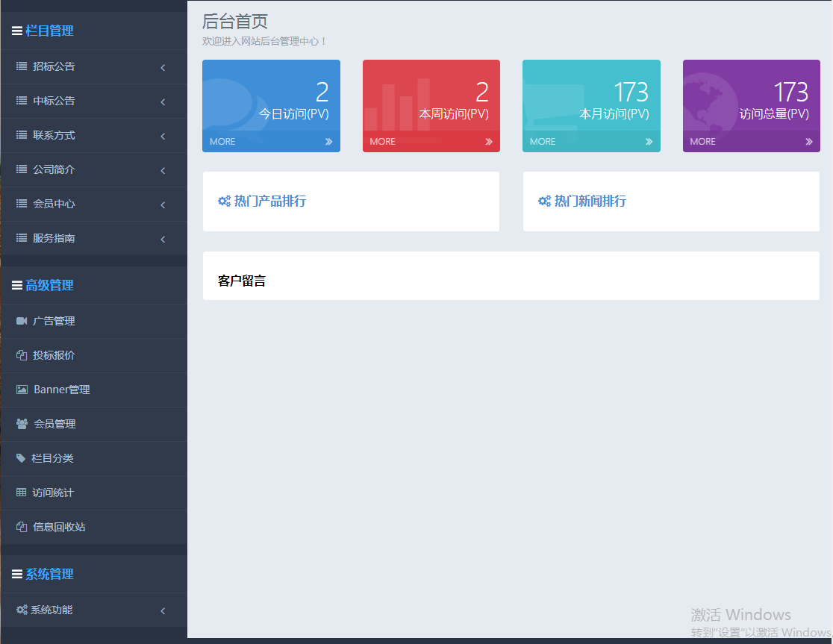Screen dimensions: 833x644
Task: Click MORE on the 本周访问 card
Action: [382, 142]
